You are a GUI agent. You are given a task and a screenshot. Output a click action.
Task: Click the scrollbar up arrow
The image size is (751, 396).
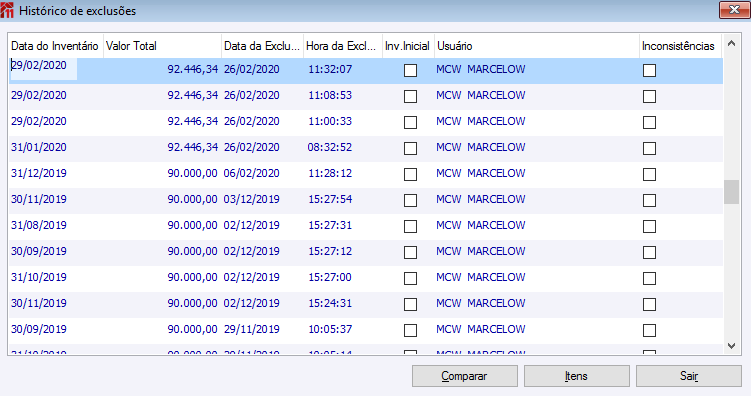pyautogui.click(x=731, y=44)
